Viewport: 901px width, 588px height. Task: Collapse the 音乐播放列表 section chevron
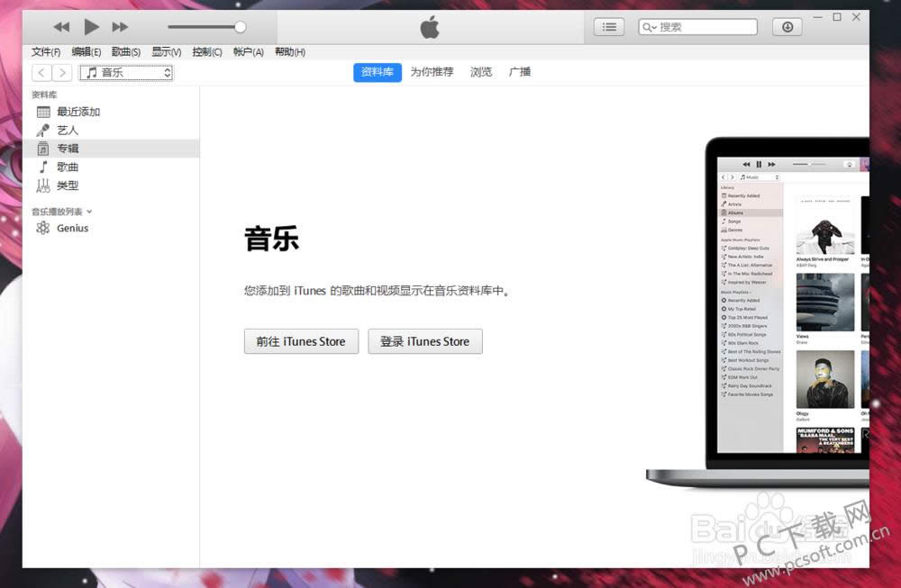coord(90,211)
